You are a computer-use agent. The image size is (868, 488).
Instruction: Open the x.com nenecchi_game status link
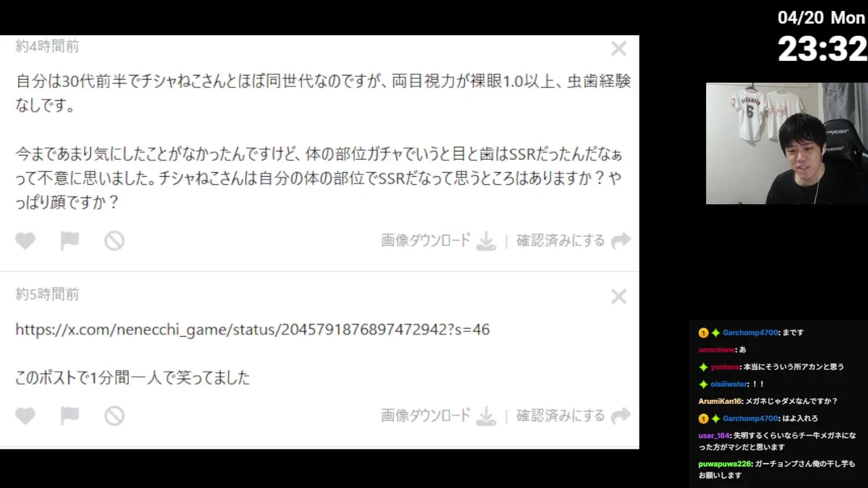252,329
